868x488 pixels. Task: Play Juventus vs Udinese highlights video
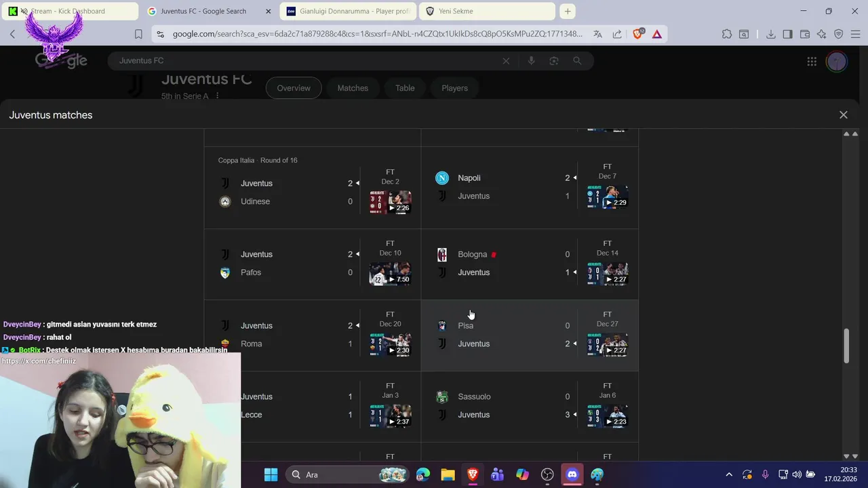(390, 202)
